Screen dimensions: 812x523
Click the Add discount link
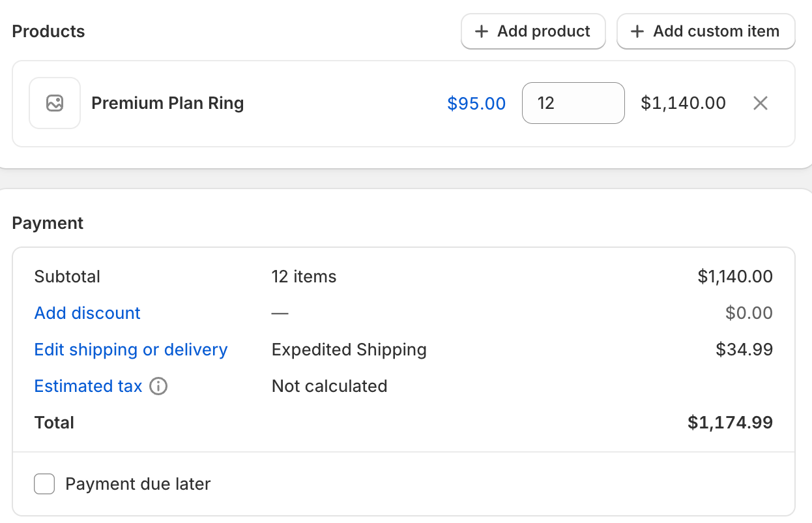pos(87,313)
